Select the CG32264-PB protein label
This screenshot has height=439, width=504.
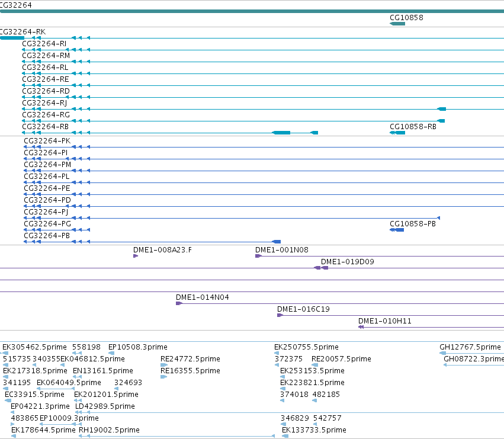[x=47, y=236]
